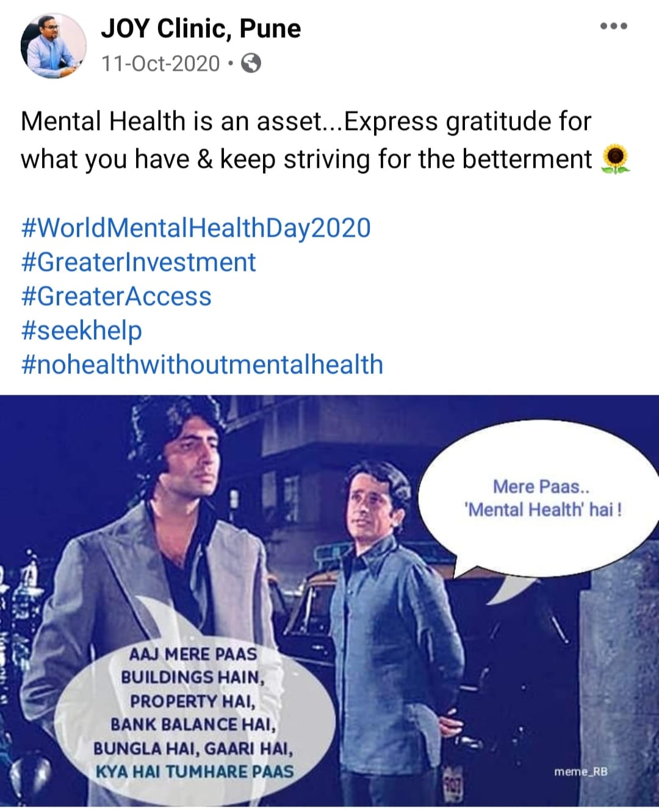
Task: Open the #GreaterAccess hashtag
Action: click(116, 296)
